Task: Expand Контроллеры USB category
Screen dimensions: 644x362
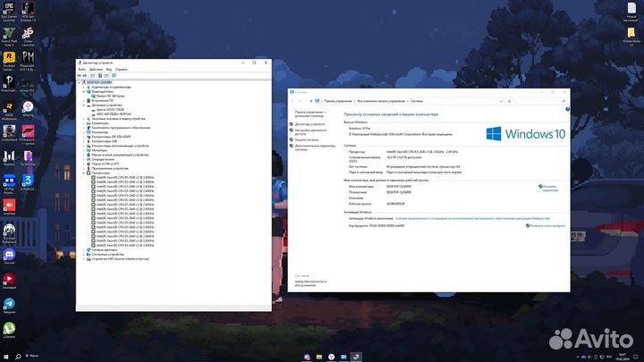Action: (x=84, y=141)
